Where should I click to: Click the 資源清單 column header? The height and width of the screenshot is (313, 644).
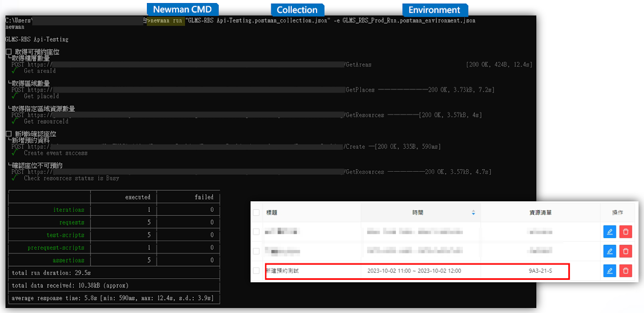[540, 213]
